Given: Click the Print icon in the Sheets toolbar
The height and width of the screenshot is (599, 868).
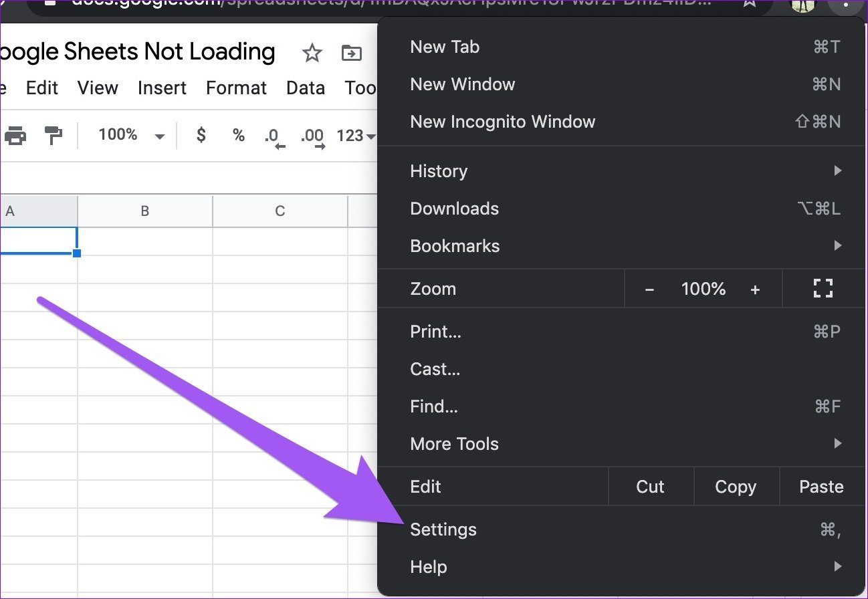Looking at the screenshot, I should point(16,135).
